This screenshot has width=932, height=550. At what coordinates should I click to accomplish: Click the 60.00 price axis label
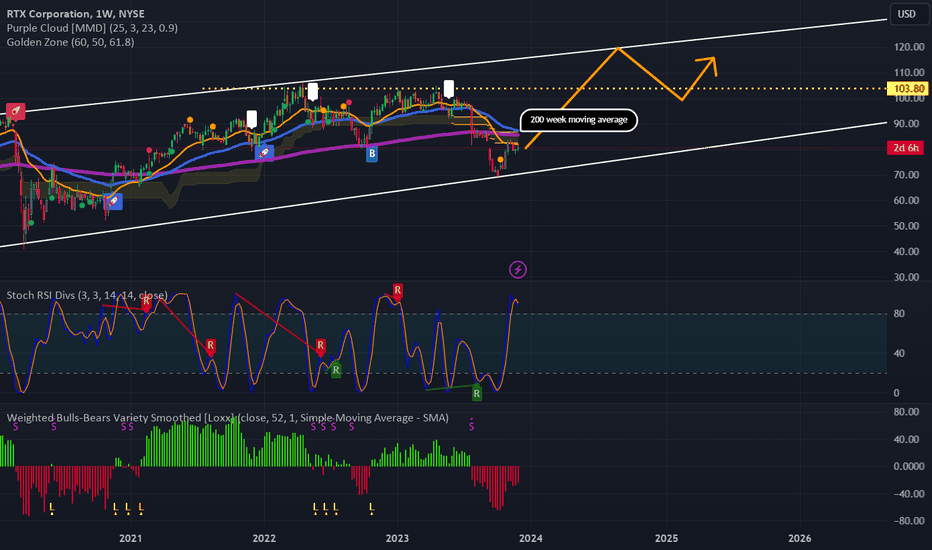[x=907, y=200]
